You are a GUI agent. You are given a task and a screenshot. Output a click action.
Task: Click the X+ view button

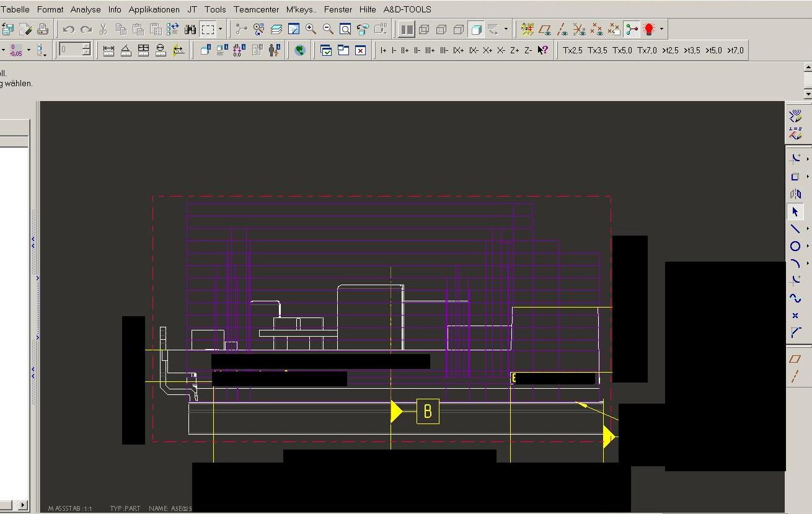[x=488, y=50]
